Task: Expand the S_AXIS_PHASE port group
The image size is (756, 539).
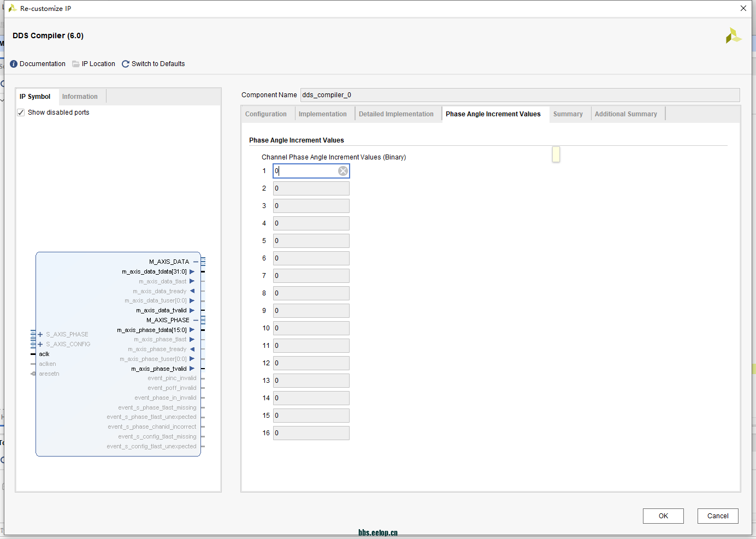Action: (x=40, y=334)
